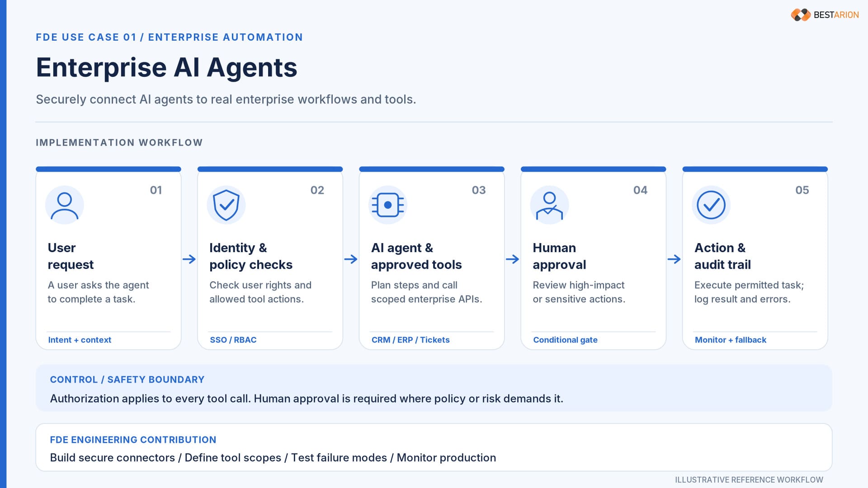868x488 pixels.
Task: Click the Bestarion logo
Action: tap(825, 15)
